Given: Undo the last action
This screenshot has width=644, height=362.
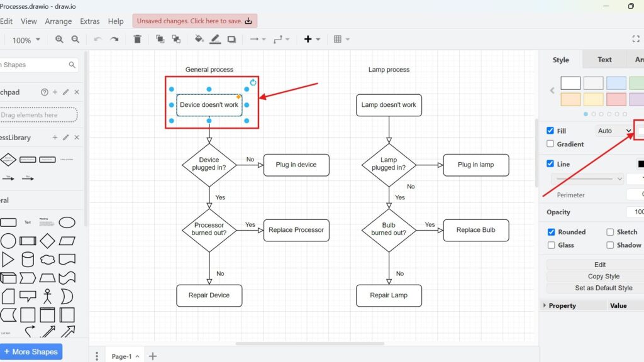Looking at the screenshot, I should [97, 39].
